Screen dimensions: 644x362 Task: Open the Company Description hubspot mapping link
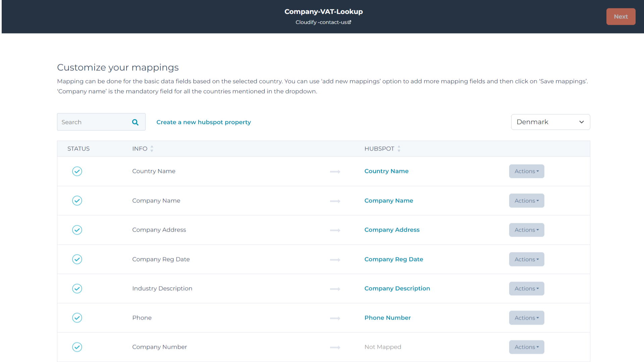(x=397, y=289)
